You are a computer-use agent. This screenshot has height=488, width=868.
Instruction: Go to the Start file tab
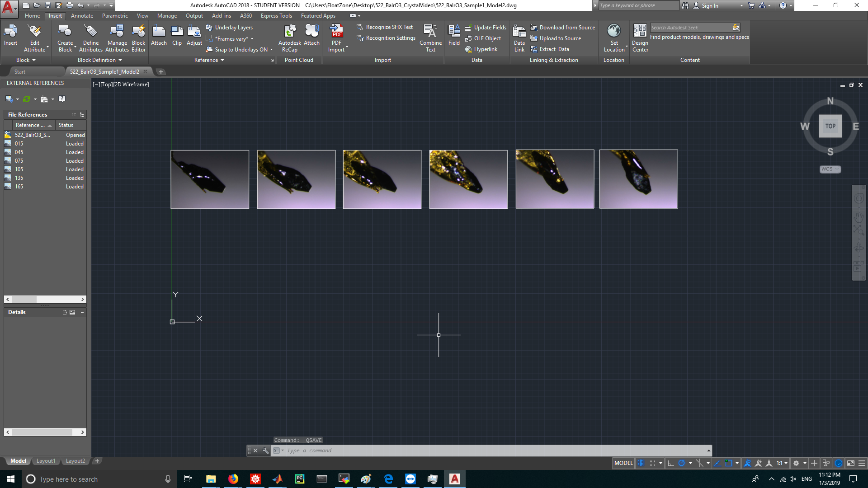[x=20, y=72]
